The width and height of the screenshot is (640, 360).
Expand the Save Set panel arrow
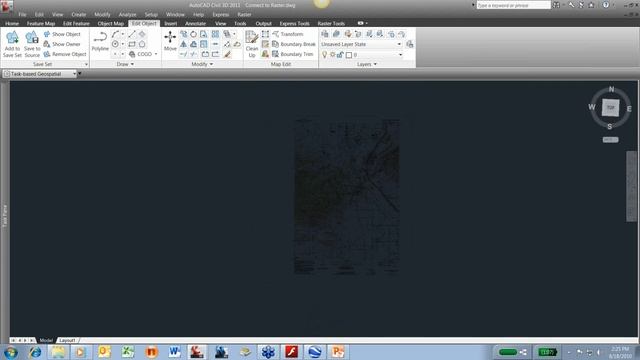pos(86,64)
